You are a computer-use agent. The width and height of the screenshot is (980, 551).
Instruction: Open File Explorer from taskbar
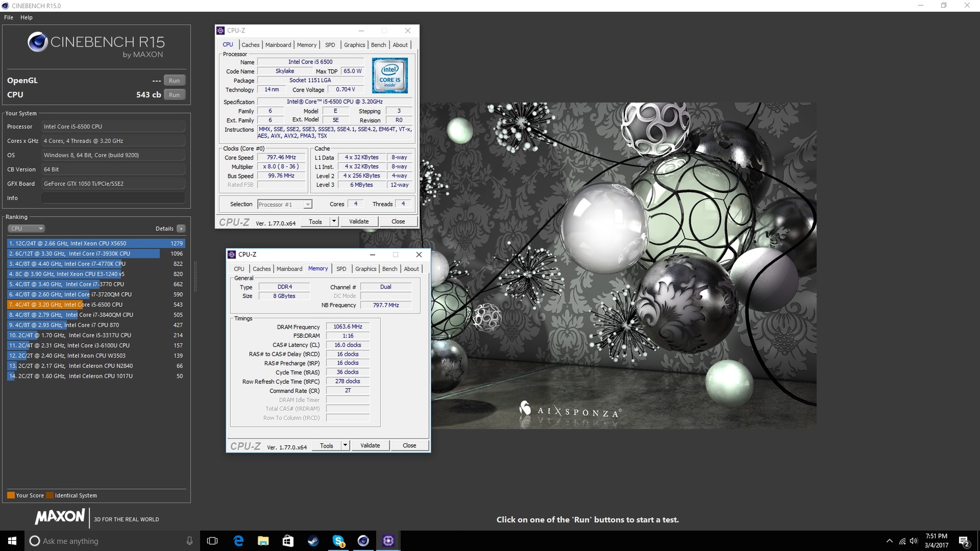click(x=263, y=540)
